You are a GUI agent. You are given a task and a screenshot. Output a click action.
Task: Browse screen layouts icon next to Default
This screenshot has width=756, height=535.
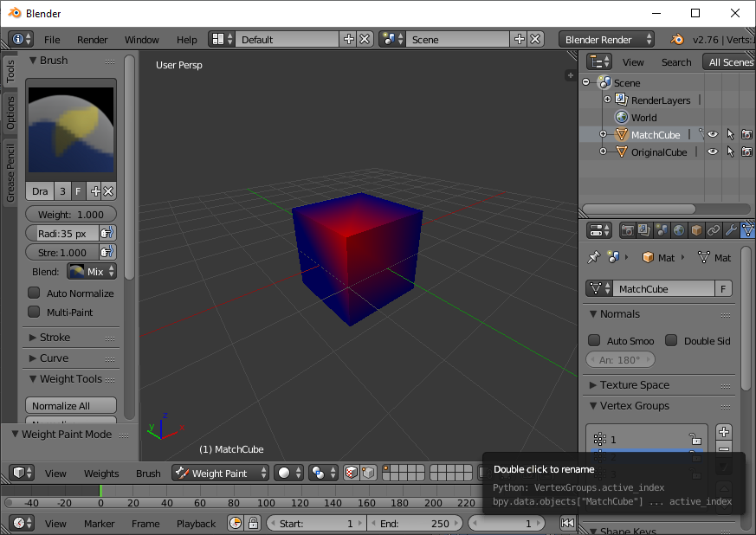tap(222, 39)
